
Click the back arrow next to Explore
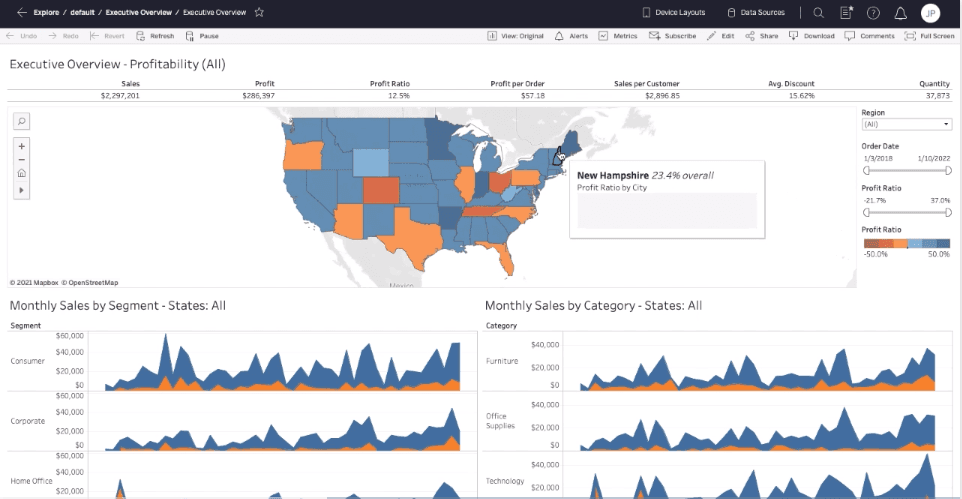22,12
